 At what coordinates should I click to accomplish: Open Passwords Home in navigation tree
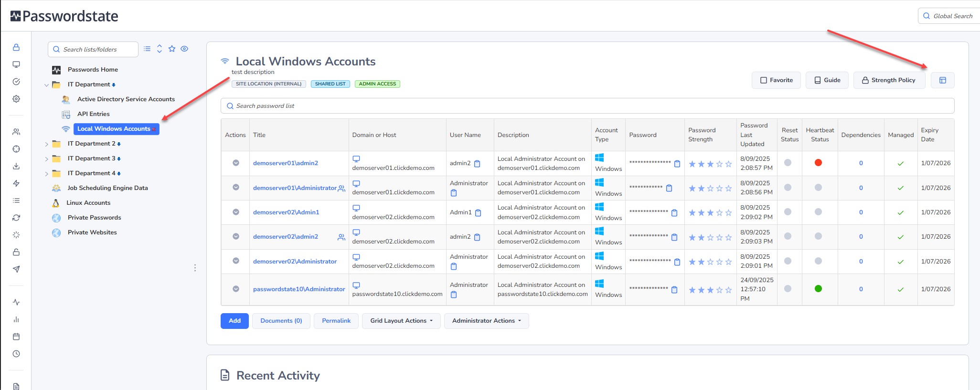click(x=93, y=70)
